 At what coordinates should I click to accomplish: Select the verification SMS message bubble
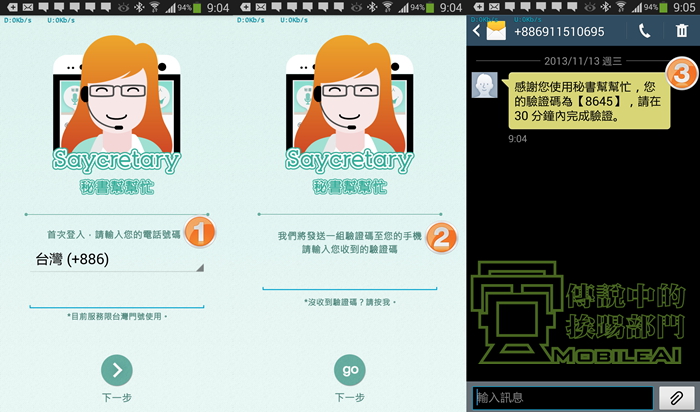coord(589,101)
